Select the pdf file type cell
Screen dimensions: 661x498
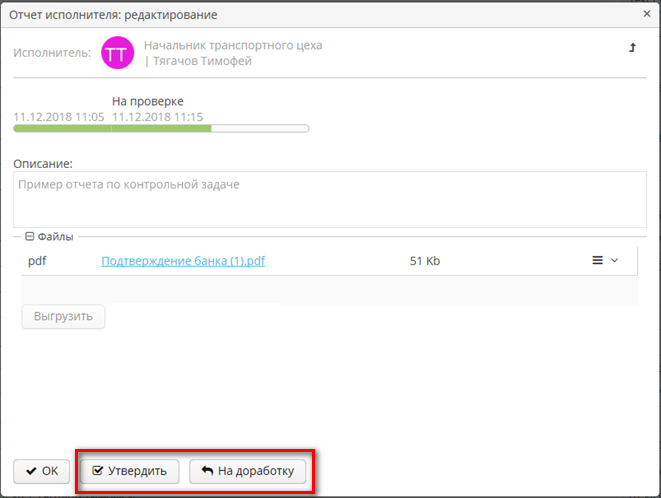tap(37, 261)
